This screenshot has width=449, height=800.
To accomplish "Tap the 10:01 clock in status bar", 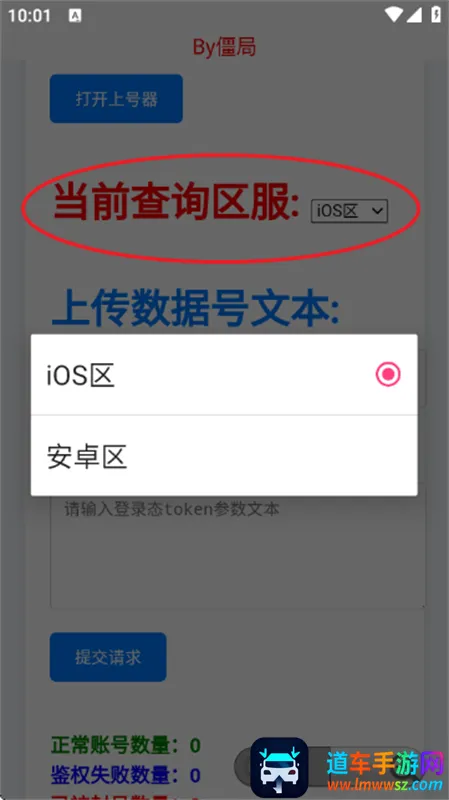I will tap(29, 15).
